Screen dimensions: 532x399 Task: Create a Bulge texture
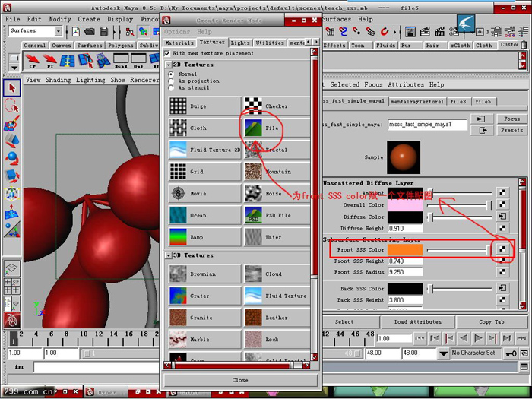[204, 106]
